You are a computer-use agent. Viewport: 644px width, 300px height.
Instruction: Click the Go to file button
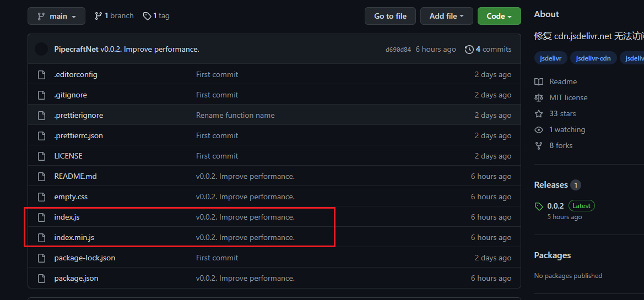(390, 16)
